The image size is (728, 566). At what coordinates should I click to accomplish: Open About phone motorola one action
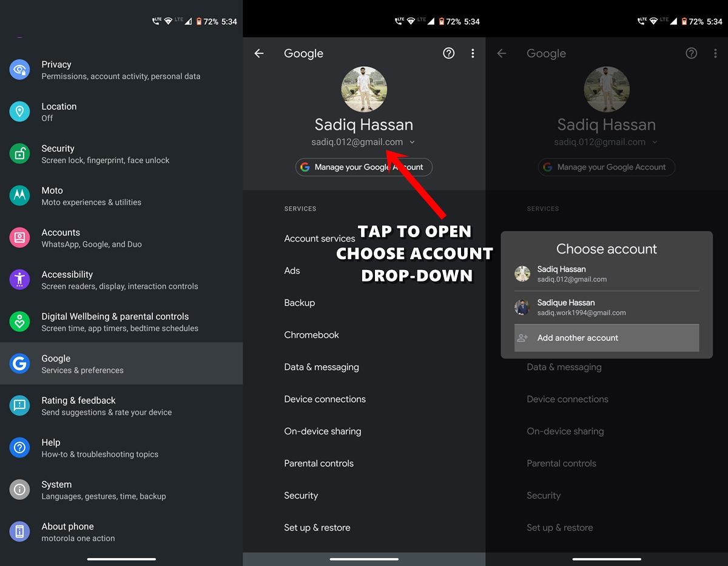(x=121, y=531)
